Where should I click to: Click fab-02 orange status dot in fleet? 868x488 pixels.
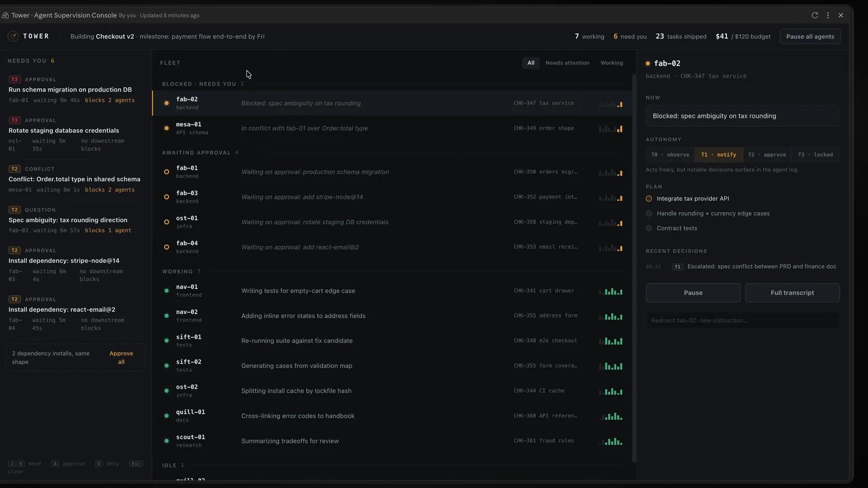167,103
